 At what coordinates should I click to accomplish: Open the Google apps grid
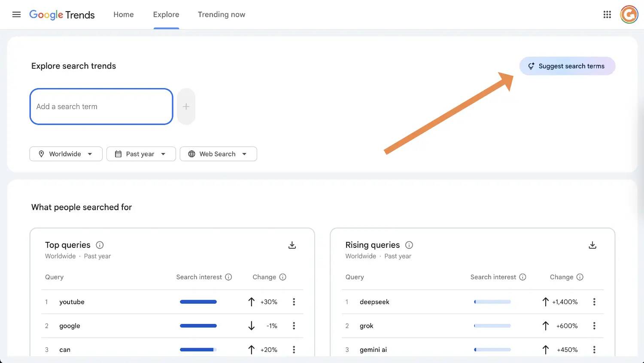tap(607, 15)
